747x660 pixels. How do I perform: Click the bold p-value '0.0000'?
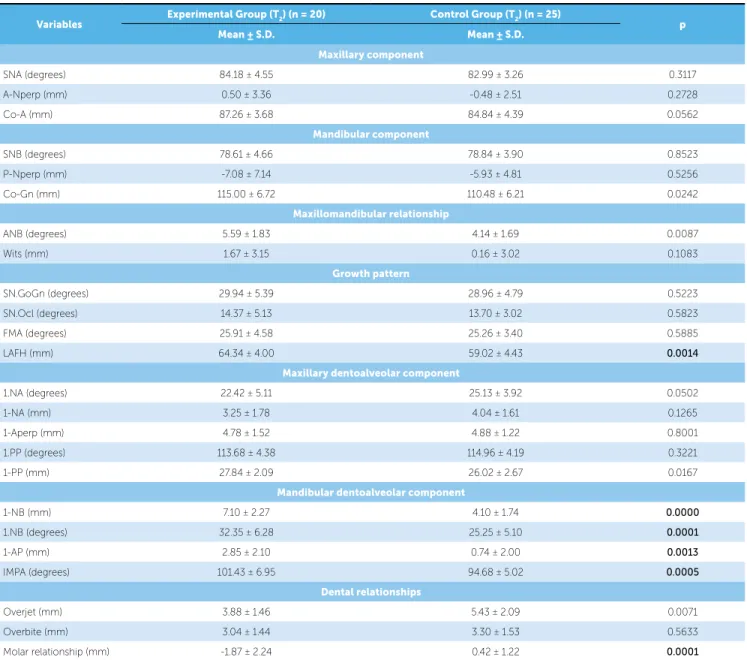pos(682,513)
